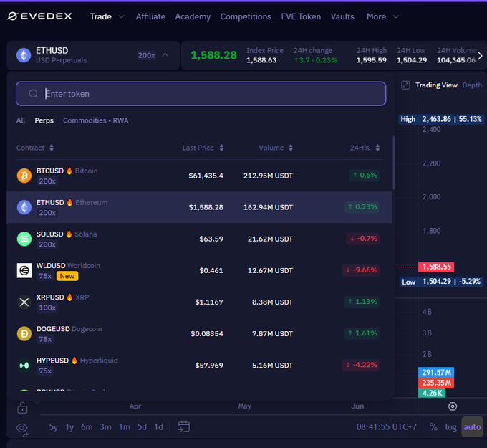Set chart range to 1y

point(69,427)
